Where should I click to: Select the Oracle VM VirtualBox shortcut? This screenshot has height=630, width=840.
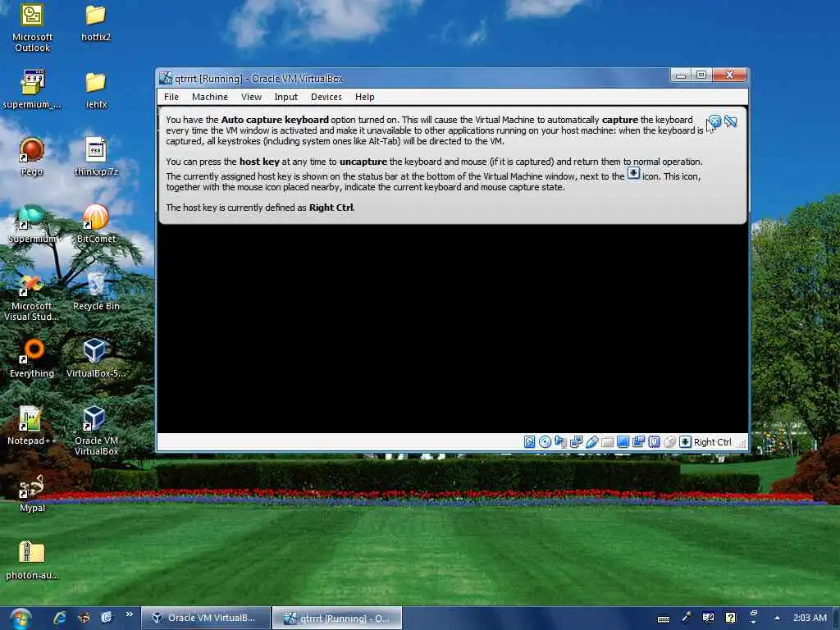[x=96, y=431]
